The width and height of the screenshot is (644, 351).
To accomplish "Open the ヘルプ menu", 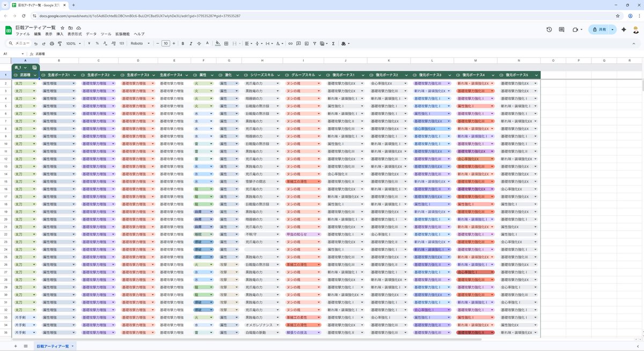I will click(x=139, y=34).
